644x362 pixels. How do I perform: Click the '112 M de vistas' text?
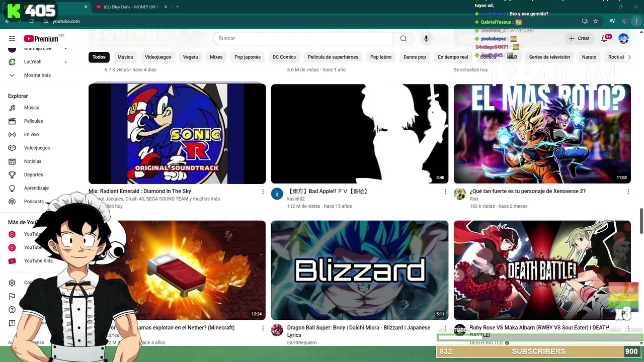303,206
